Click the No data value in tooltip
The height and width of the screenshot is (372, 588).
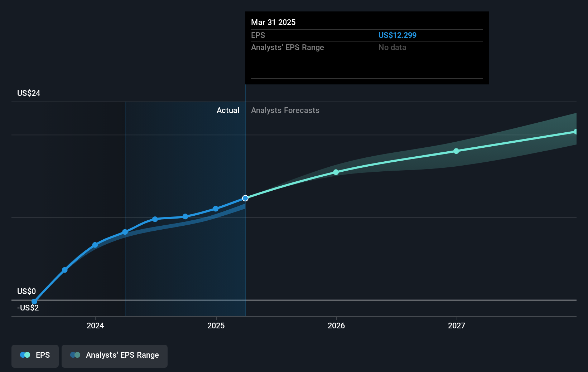(x=392, y=47)
